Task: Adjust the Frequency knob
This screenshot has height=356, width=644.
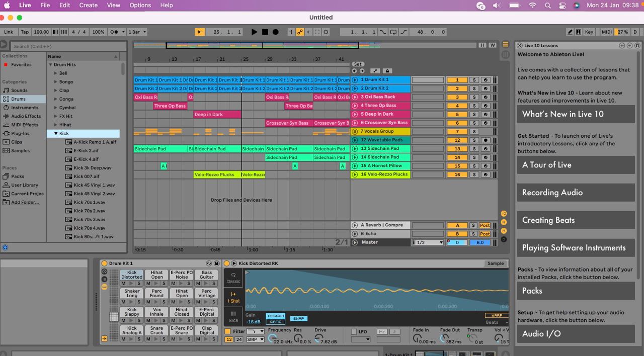Action: click(272, 338)
